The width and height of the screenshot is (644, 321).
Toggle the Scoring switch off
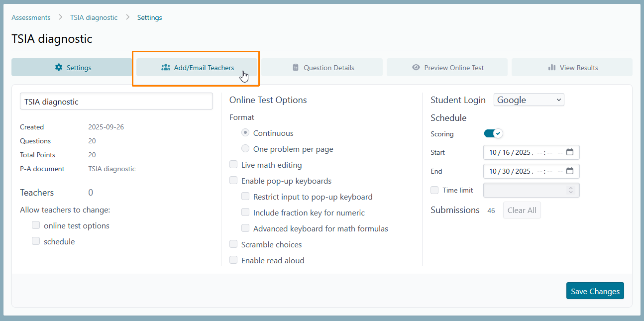click(x=493, y=133)
